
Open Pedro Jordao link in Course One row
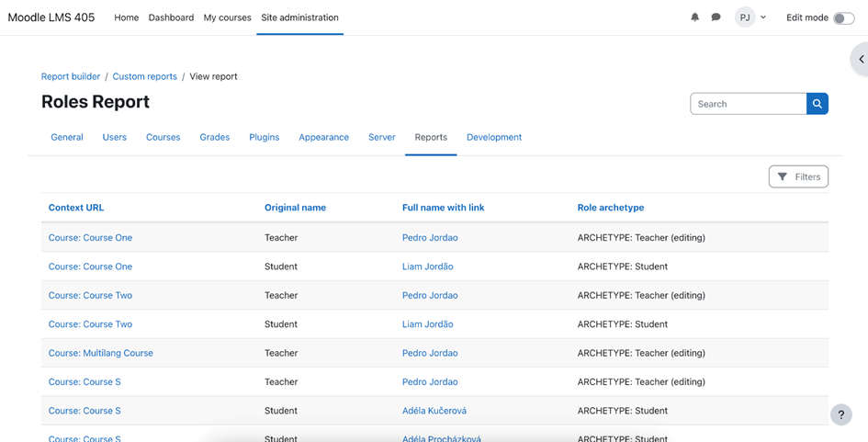tap(430, 238)
